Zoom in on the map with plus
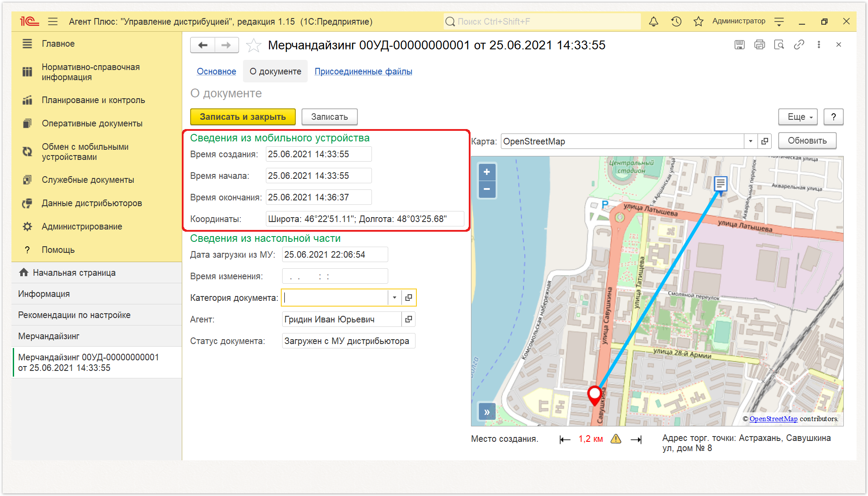Viewport: 868px width, 496px height. click(487, 172)
